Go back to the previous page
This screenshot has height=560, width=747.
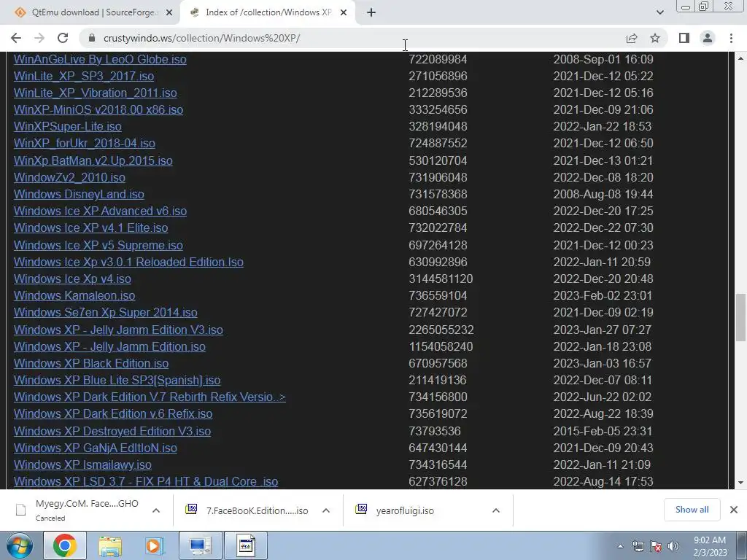[x=16, y=38]
